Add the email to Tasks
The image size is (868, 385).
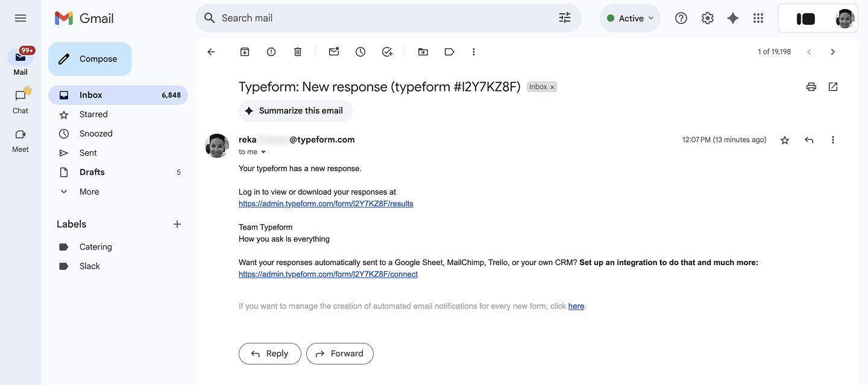pyautogui.click(x=387, y=52)
